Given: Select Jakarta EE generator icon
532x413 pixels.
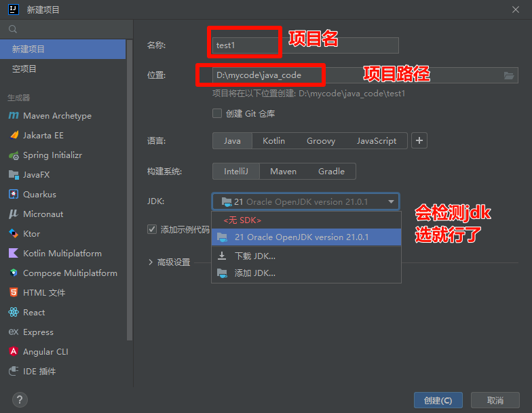Looking at the screenshot, I should click(14, 136).
